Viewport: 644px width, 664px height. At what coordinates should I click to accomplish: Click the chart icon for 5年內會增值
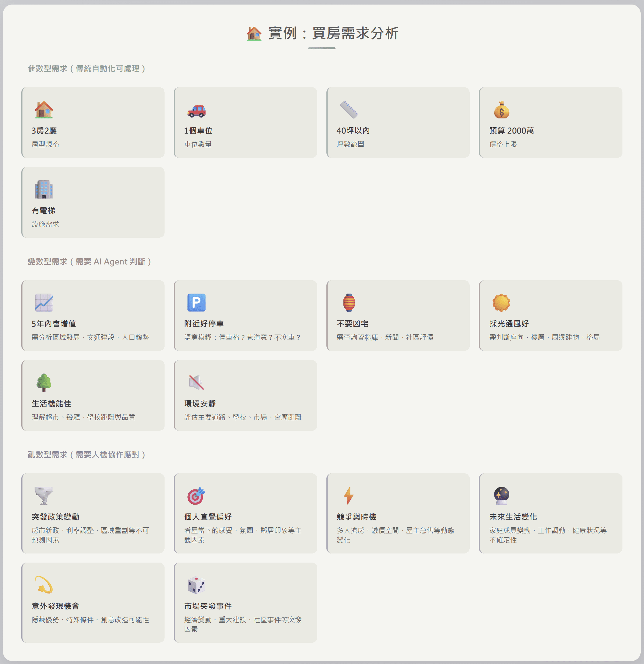(44, 302)
